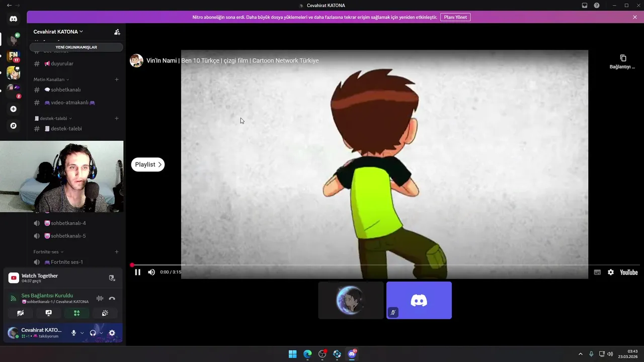Open Cartoon Network channel avatar
Image resolution: width=644 pixels, height=362 pixels.
pos(136,60)
